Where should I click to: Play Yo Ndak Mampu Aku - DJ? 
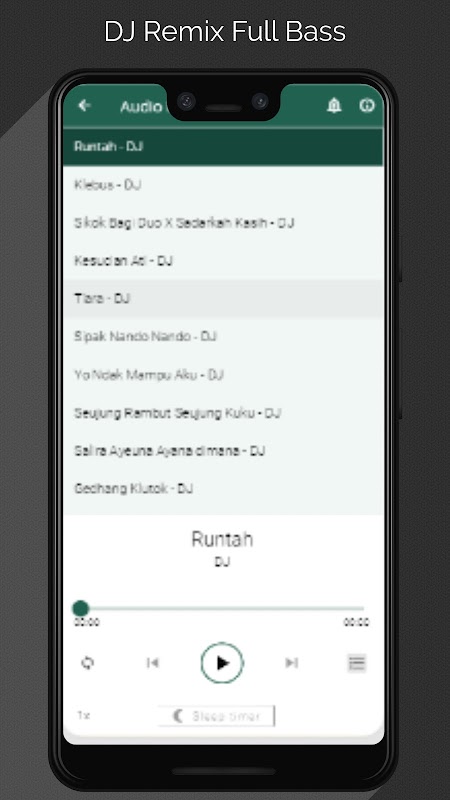223,374
